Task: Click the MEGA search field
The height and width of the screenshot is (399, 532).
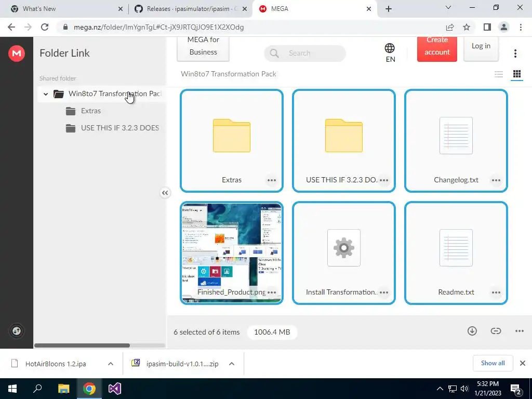Action: [x=304, y=54]
